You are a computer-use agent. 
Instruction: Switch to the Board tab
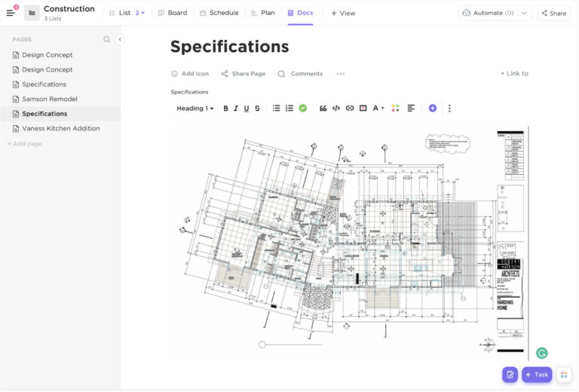(173, 13)
